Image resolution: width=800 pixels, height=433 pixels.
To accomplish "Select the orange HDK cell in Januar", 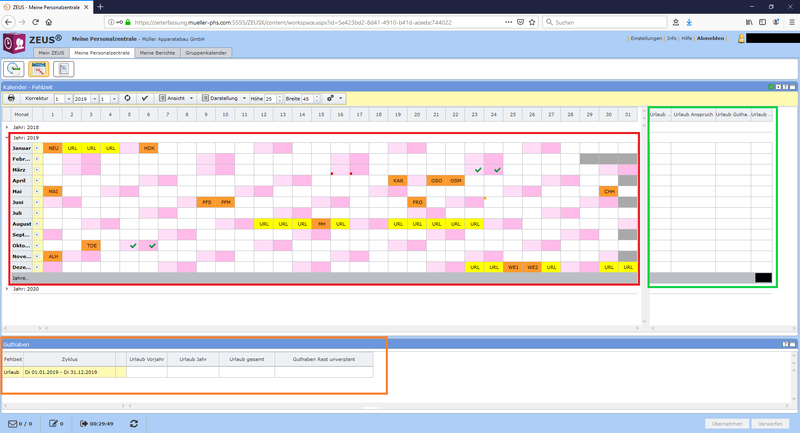I will point(149,148).
